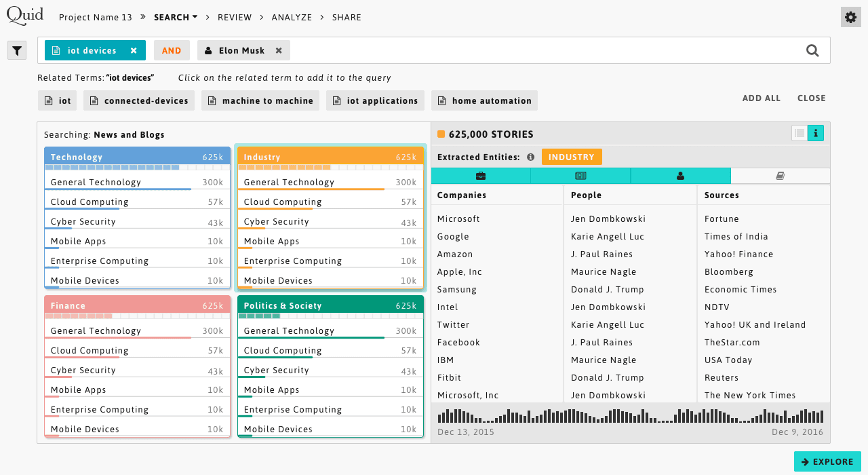Select company Samsung

click(457, 289)
